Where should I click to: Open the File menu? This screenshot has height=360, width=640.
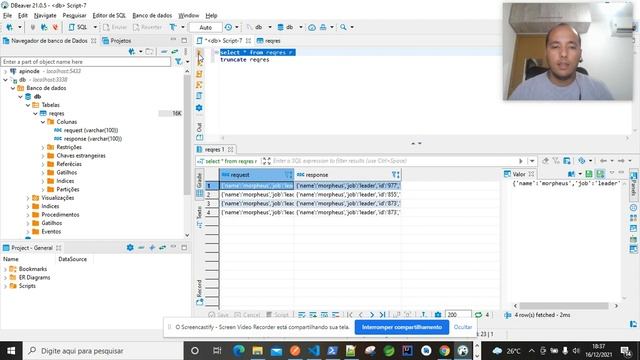tap(7, 16)
